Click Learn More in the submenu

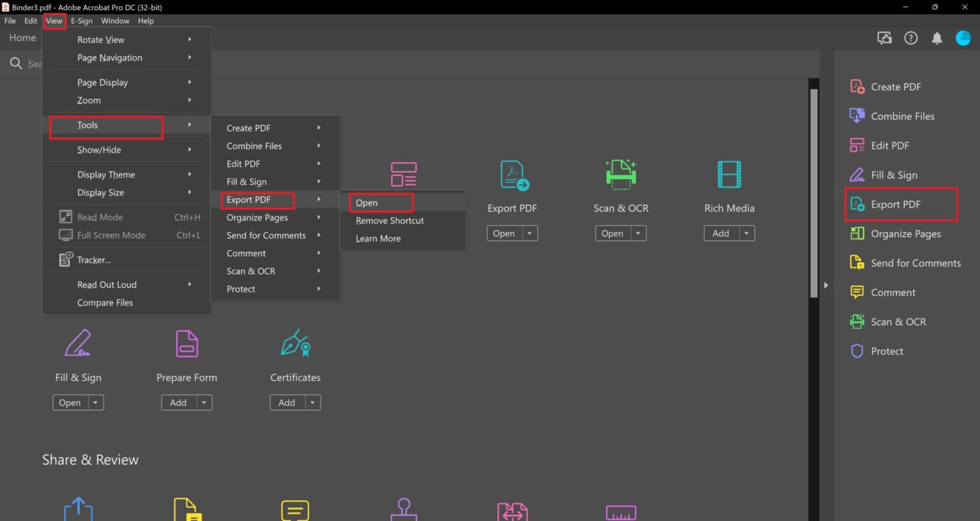point(378,238)
